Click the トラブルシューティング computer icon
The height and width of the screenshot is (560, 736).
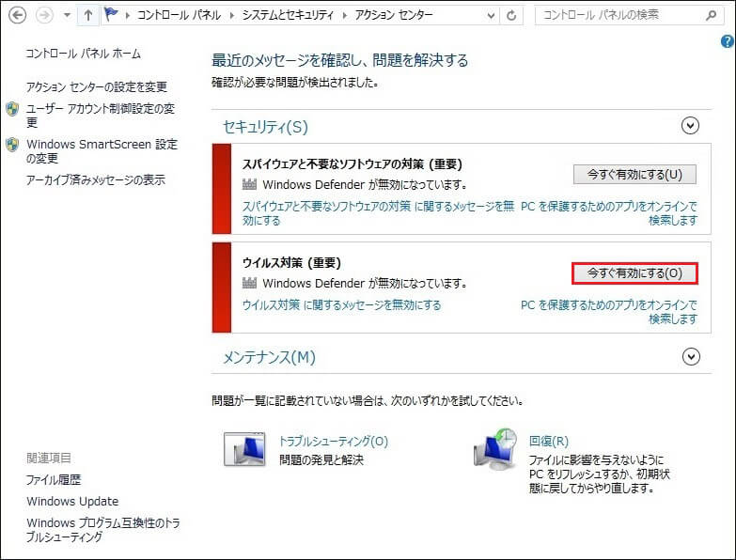coord(245,449)
